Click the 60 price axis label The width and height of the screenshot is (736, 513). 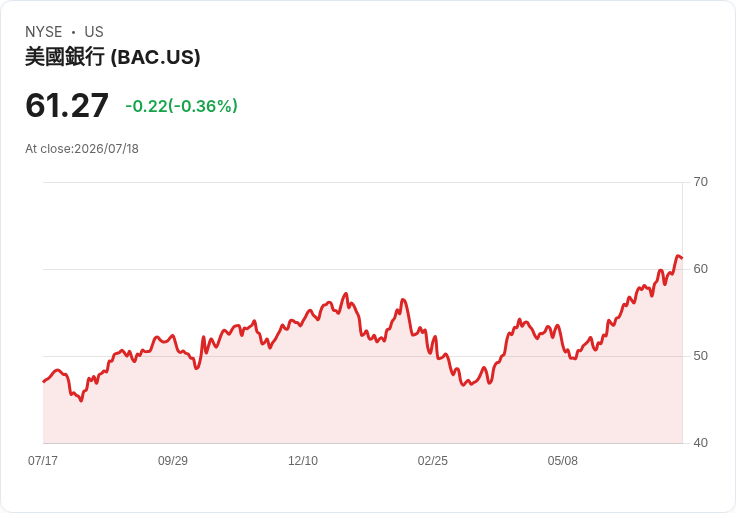(x=700, y=269)
